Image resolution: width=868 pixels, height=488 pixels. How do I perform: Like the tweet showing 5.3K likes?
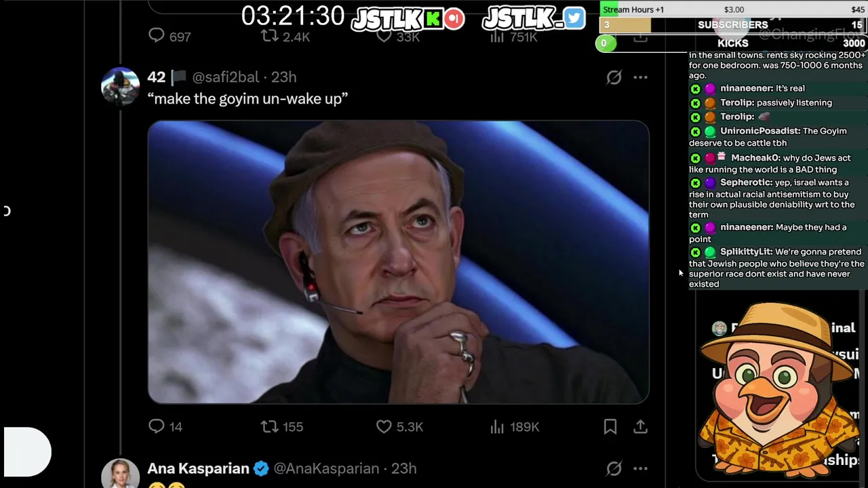pos(399,426)
